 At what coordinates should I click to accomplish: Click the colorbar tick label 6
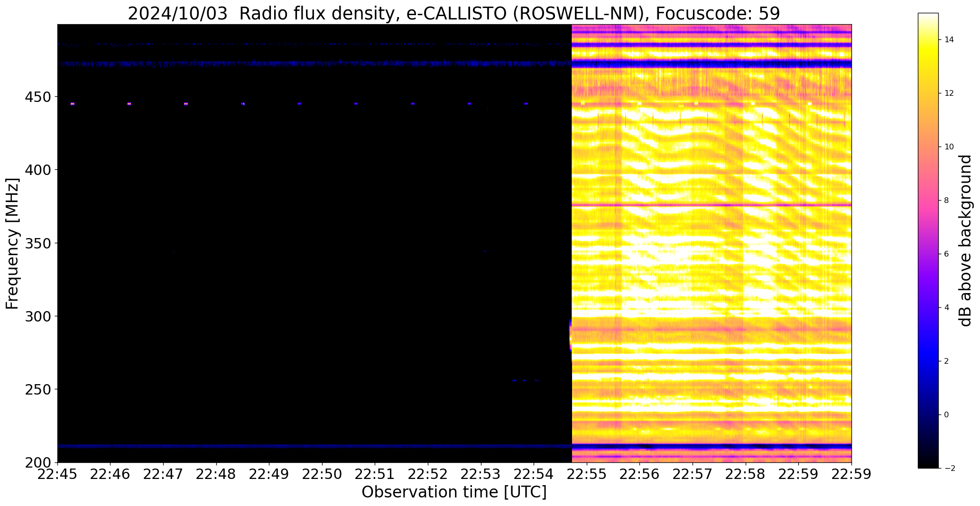(946, 254)
